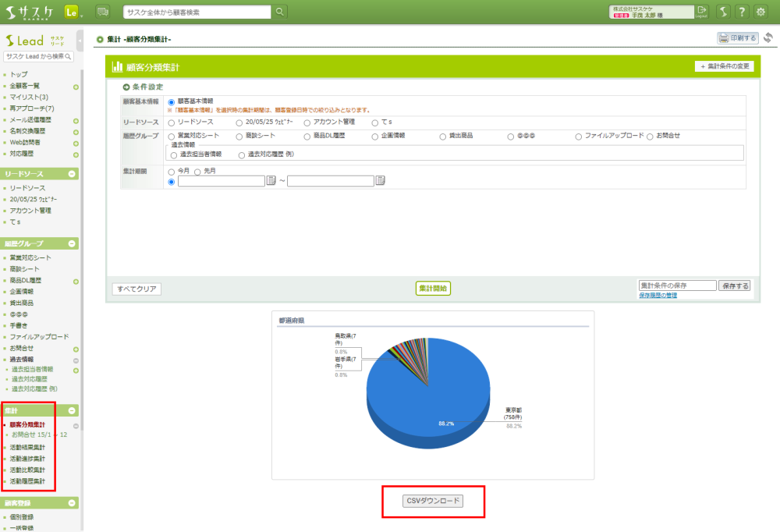Collapse the 集計 sidebar section

[x=72, y=410]
